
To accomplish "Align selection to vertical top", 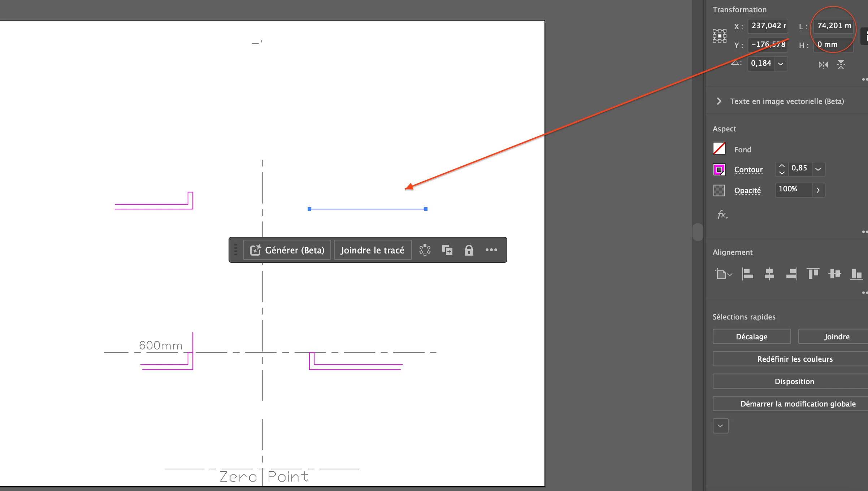I will (813, 274).
